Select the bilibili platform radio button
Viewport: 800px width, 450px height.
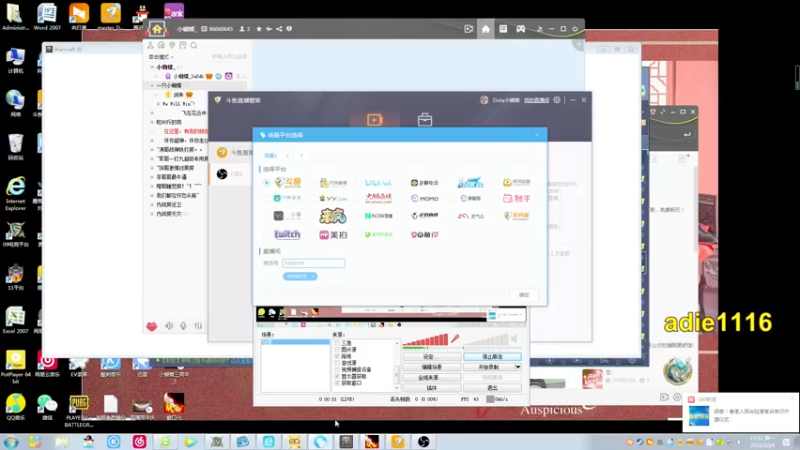pos(359,183)
